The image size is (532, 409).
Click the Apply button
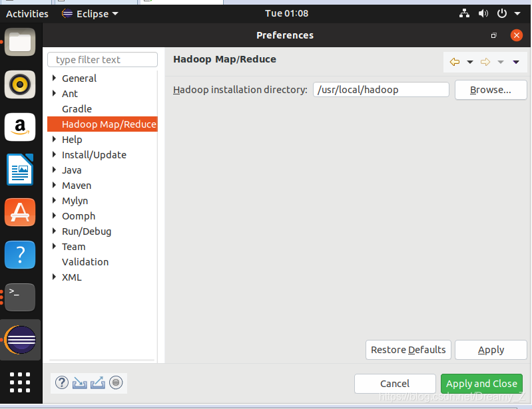pyautogui.click(x=491, y=350)
